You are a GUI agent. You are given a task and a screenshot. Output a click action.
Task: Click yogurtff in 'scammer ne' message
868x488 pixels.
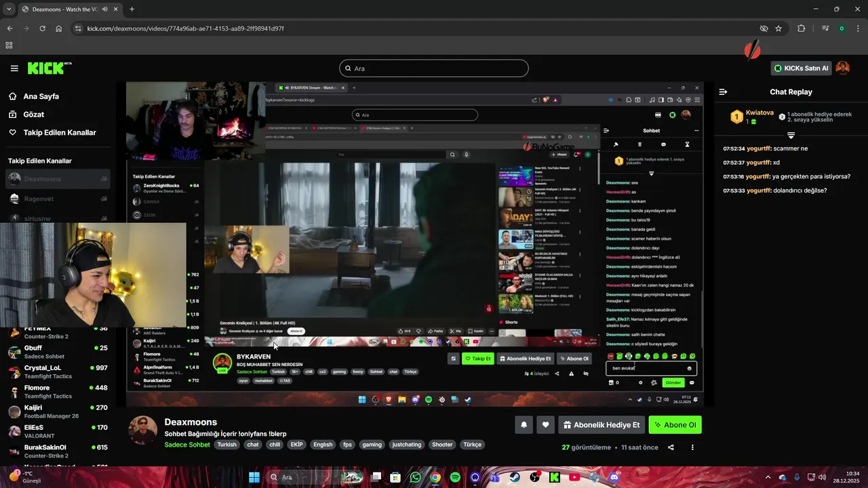759,148
